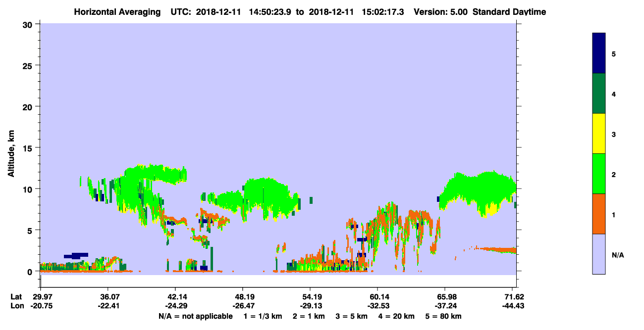Image resolution: width=644 pixels, height=330 pixels.
Task: Click the 'Lon' row label
Action: (16, 306)
